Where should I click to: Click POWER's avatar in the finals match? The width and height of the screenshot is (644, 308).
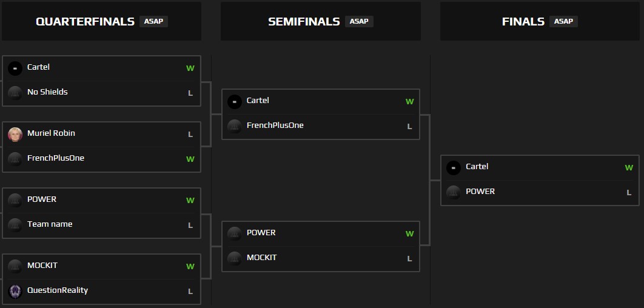pos(454,192)
